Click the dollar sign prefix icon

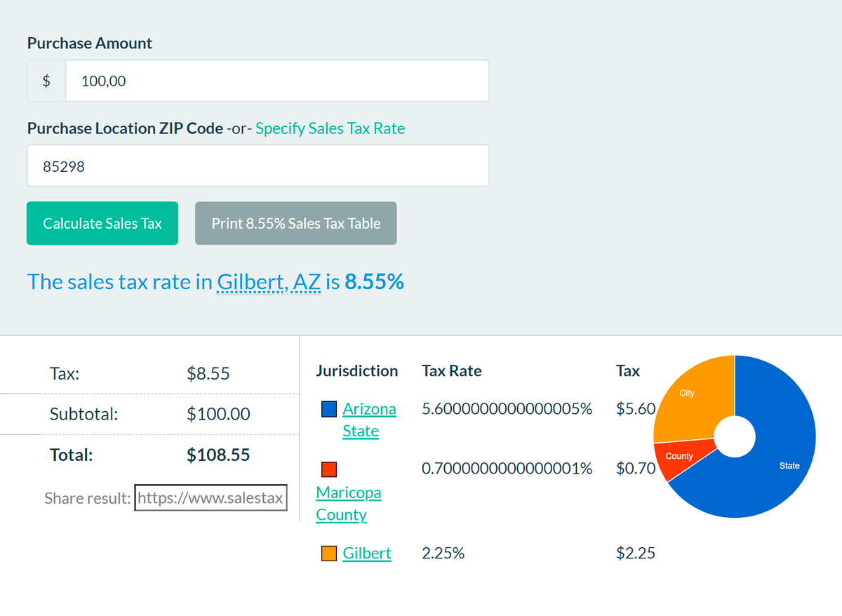tap(46, 81)
